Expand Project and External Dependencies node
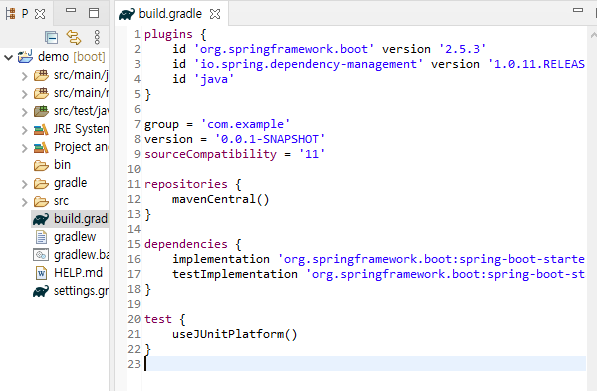597x391 pixels. pos(25,148)
